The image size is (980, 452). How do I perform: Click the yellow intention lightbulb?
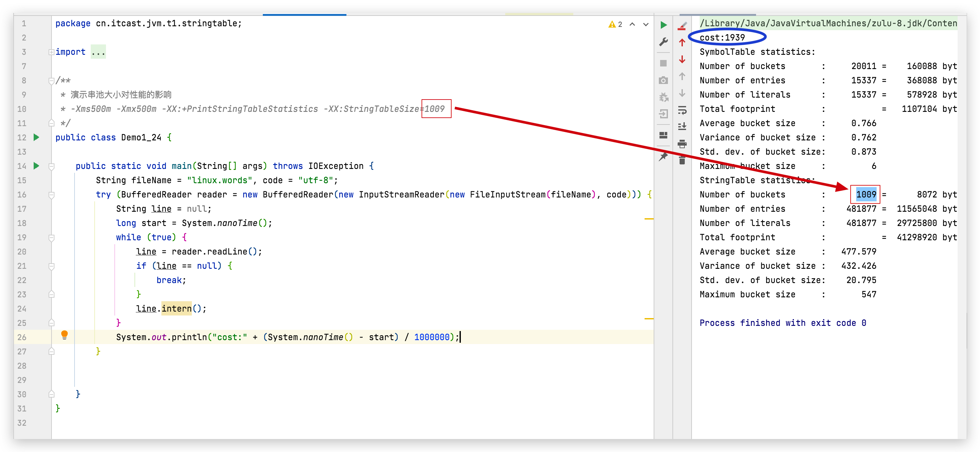pyautogui.click(x=65, y=335)
